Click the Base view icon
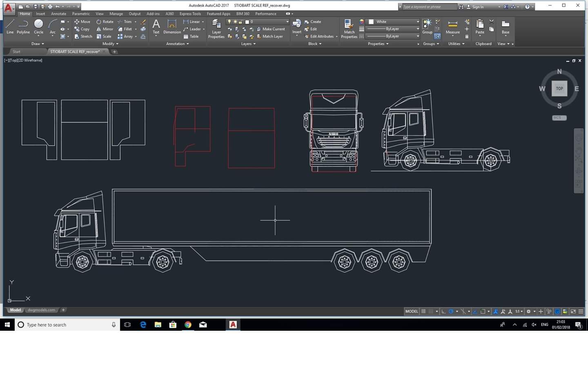 tap(506, 27)
